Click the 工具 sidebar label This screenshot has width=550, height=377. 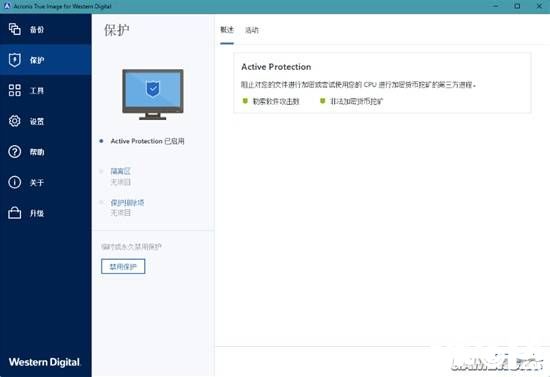[x=37, y=91]
